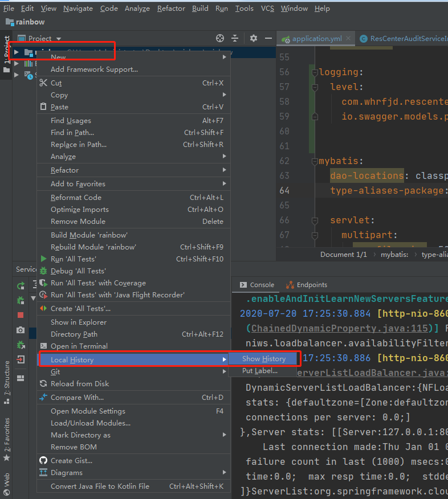Screen dimensions: 448x499
Task: Expand the Git submenu
Action: pos(133,372)
